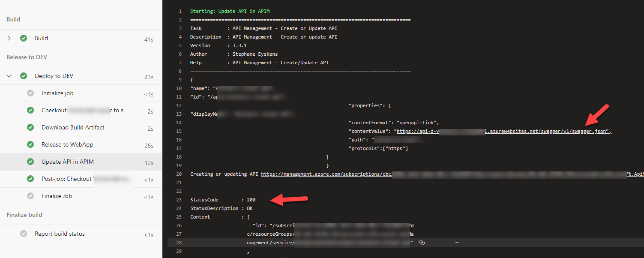Image resolution: width=644 pixels, height=258 pixels.
Task: Click log line number 23
Action: [x=180, y=200]
